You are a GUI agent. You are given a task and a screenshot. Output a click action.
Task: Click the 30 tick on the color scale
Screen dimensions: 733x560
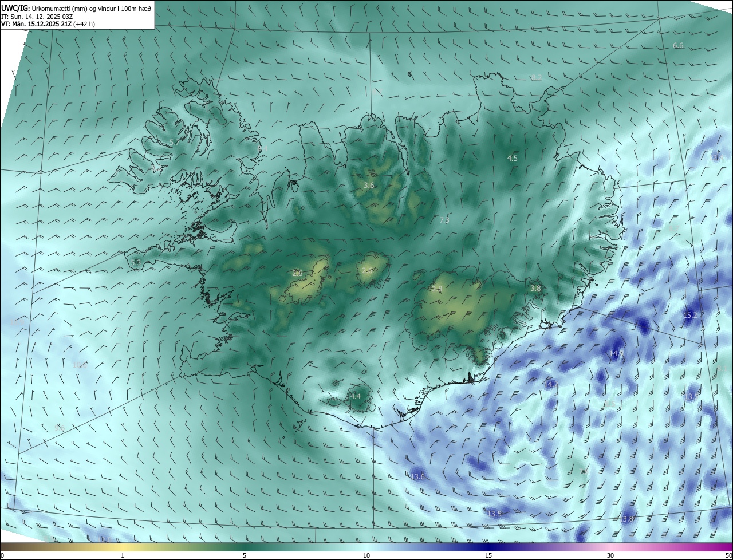(x=610, y=555)
